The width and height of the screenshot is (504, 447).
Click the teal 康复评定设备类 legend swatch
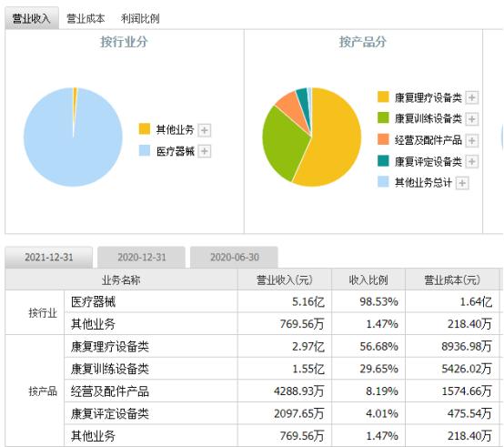tap(383, 160)
